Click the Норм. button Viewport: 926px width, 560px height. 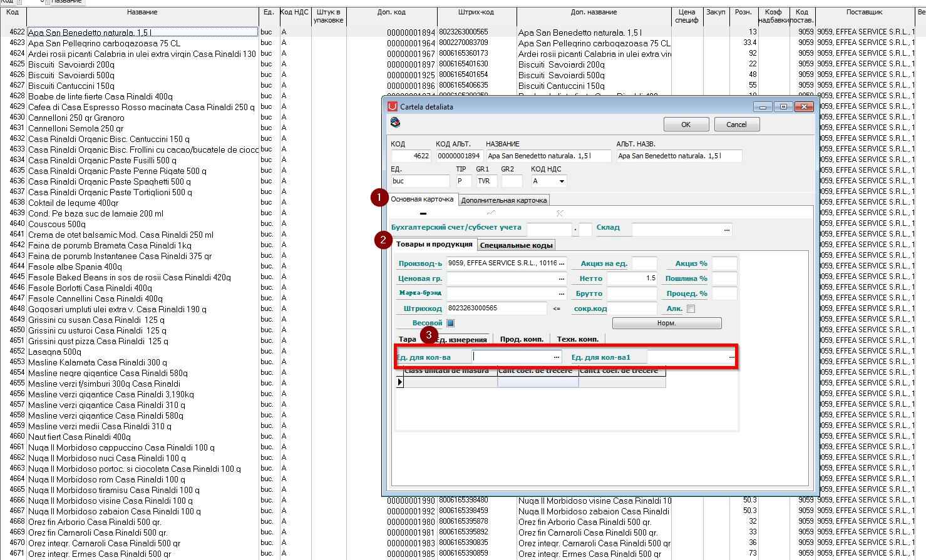(666, 323)
